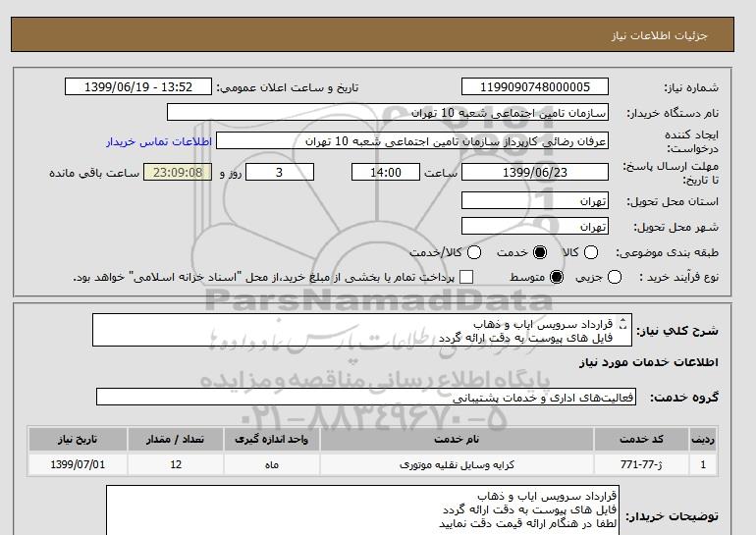This screenshot has height=535, width=756.
Task: Choose the جزیی purchase type radio
Action: click(615, 277)
